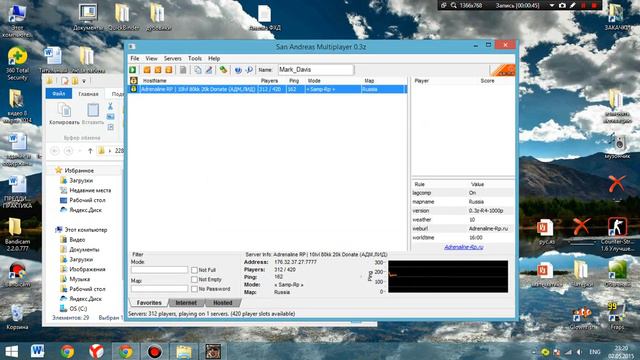
Task: Click the Bandicam red record taskbar icon
Action: 155,351
